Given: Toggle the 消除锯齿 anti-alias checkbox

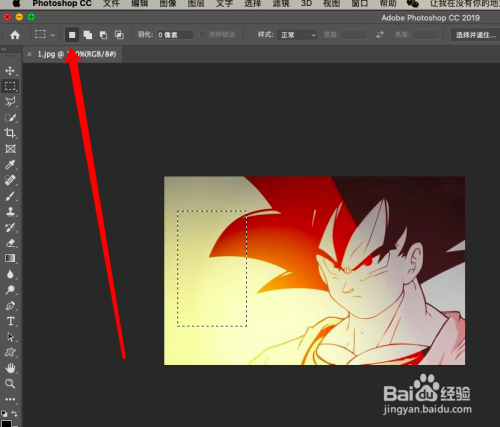Looking at the screenshot, I should click(202, 35).
